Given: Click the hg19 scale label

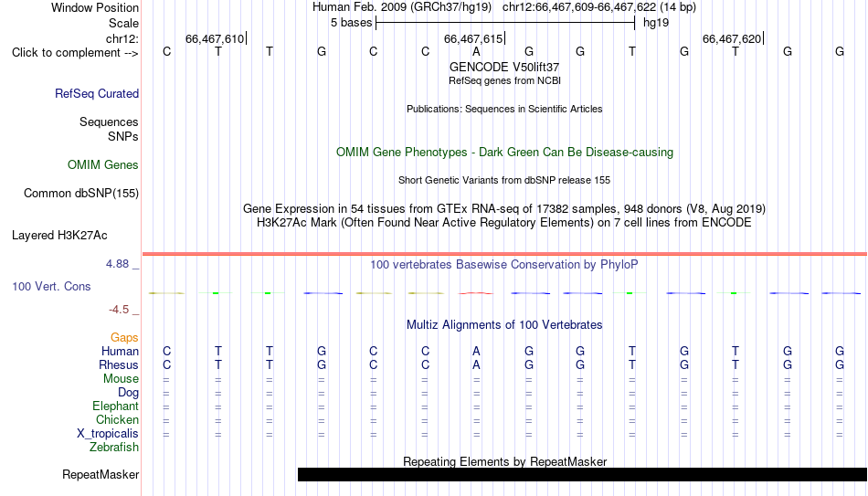Looking at the screenshot, I should coord(656,23).
